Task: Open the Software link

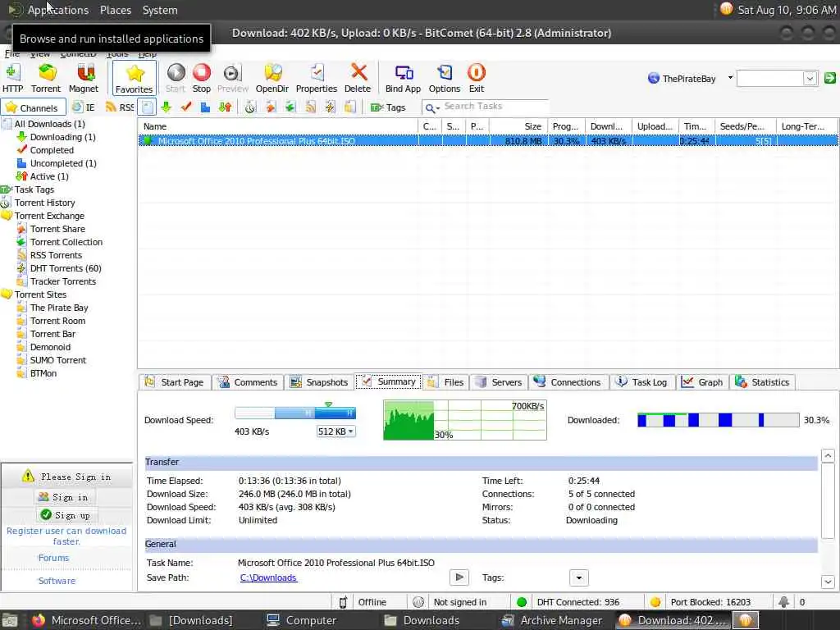Action: pyautogui.click(x=57, y=581)
